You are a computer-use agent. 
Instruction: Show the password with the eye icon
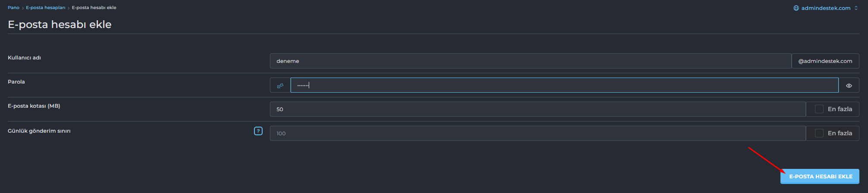(x=849, y=85)
